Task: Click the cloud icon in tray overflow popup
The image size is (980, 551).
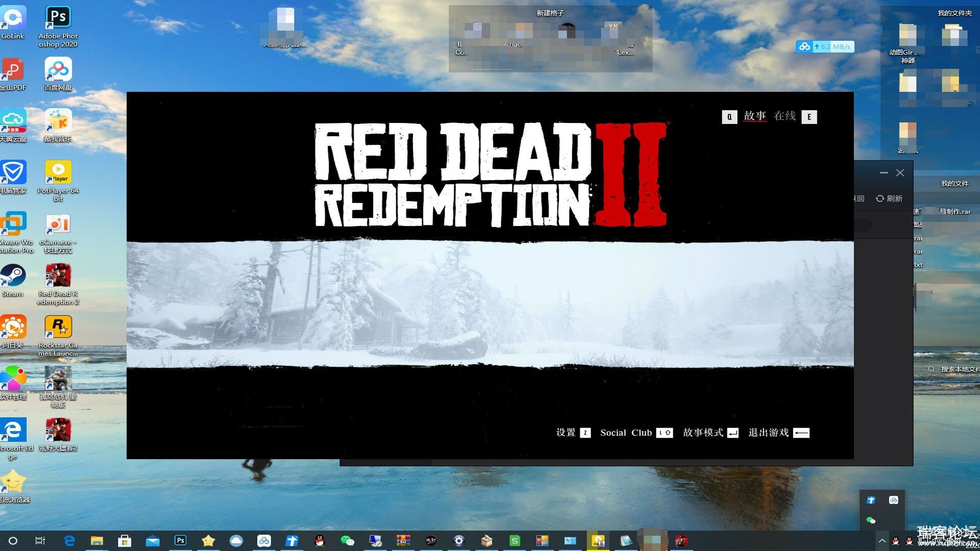Action: pos(894,500)
